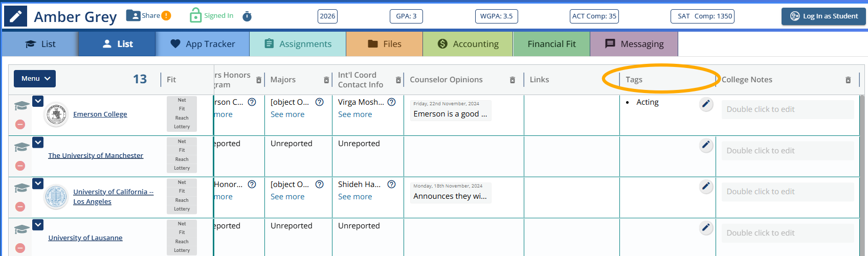Click the WGPA: 3.5 field
868x256 pixels.
coord(496,16)
